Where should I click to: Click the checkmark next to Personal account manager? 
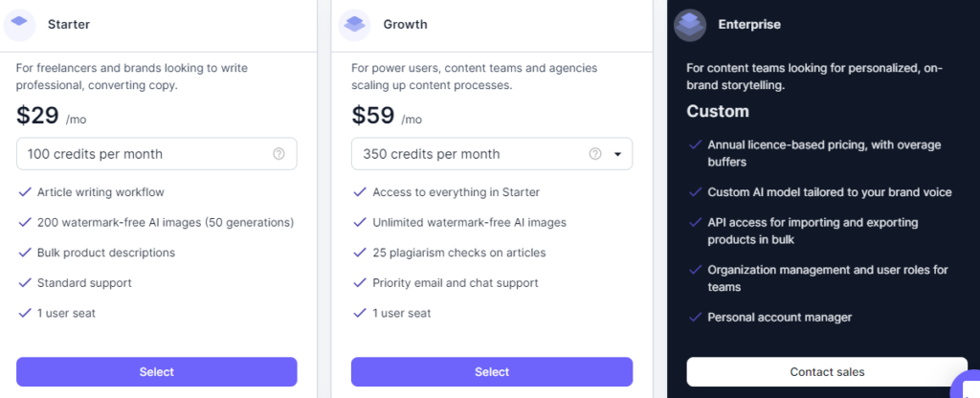pyautogui.click(x=695, y=317)
